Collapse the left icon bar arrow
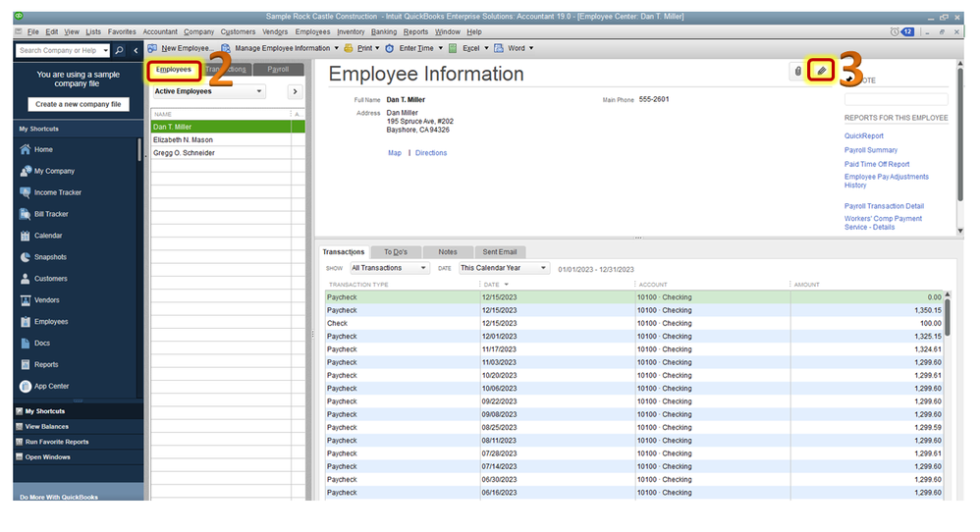Screen dimensions: 980x532 point(136,51)
